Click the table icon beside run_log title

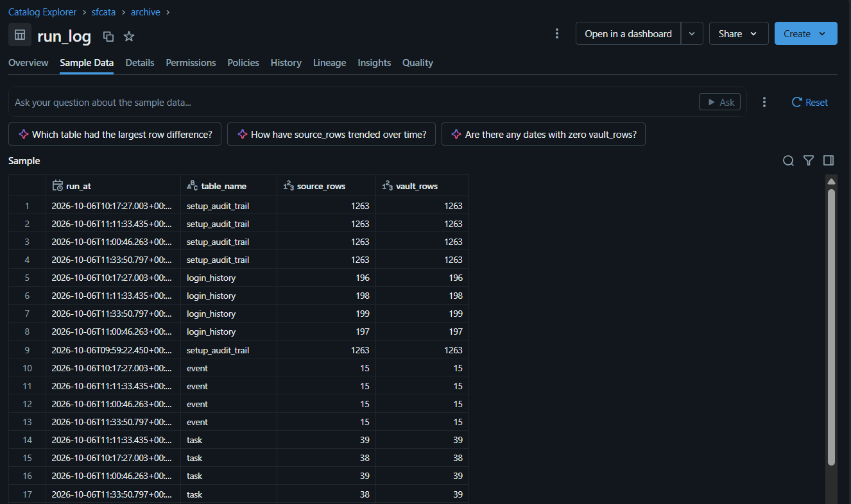point(20,35)
